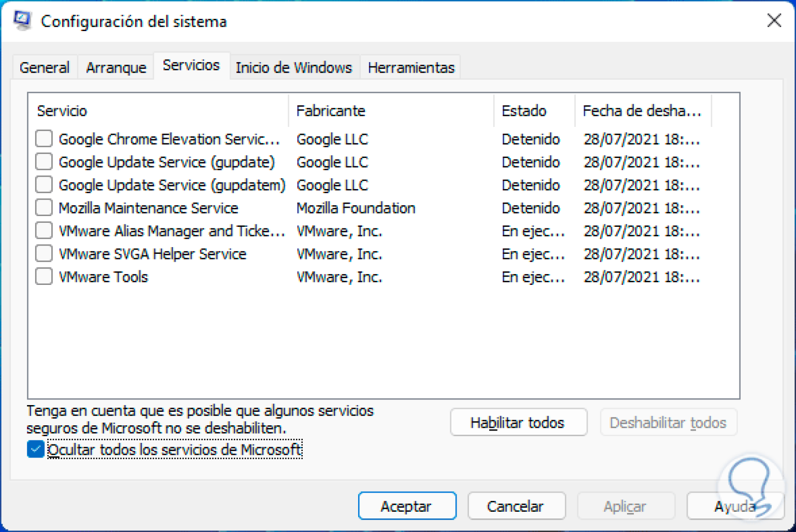
Task: Enable the Google Chrome Elevation Service checkbox
Action: (x=44, y=139)
